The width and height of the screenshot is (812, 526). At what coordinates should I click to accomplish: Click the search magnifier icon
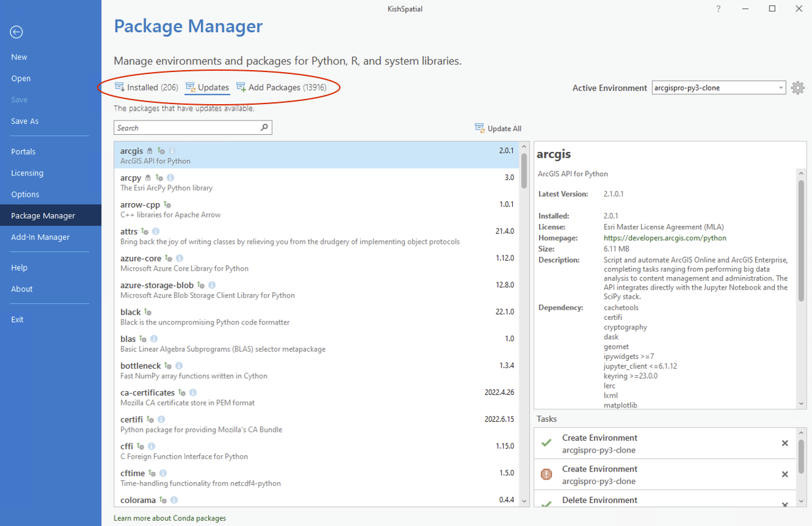264,128
